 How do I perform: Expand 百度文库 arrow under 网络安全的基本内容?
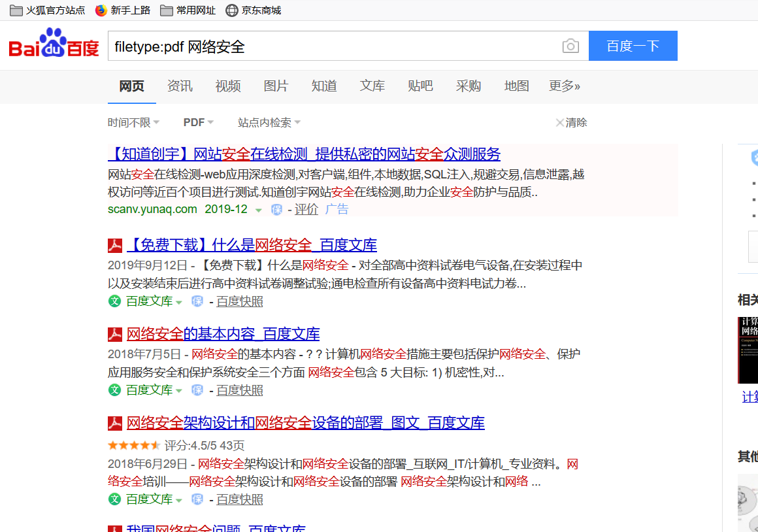(179, 391)
